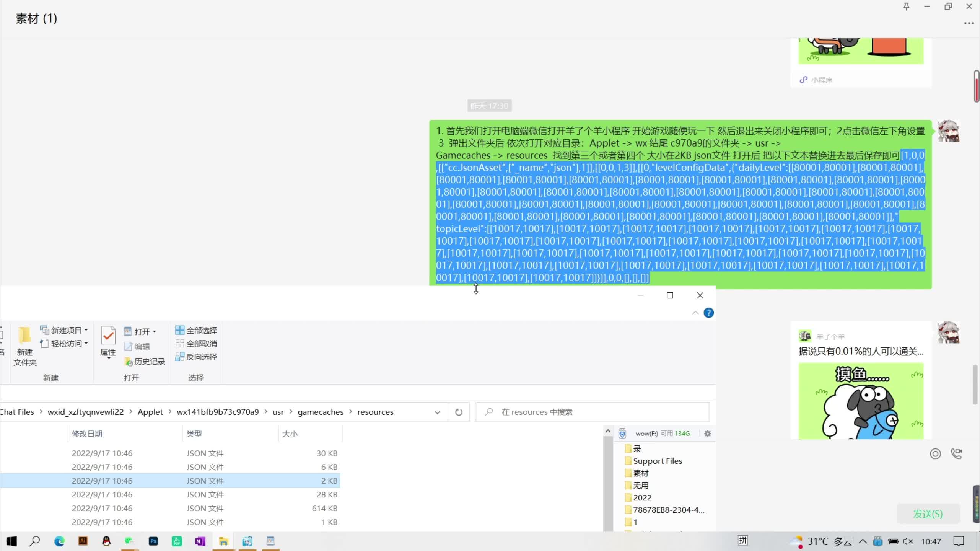Click the 摸鱼 sheep mini program image

[x=861, y=401]
